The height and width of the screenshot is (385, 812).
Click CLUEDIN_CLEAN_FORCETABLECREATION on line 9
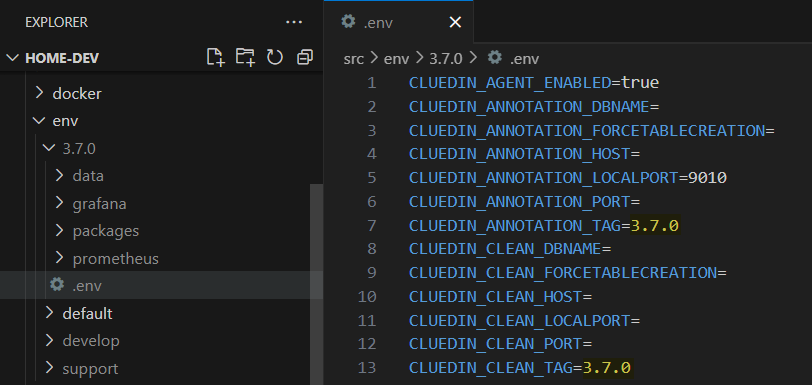(563, 273)
